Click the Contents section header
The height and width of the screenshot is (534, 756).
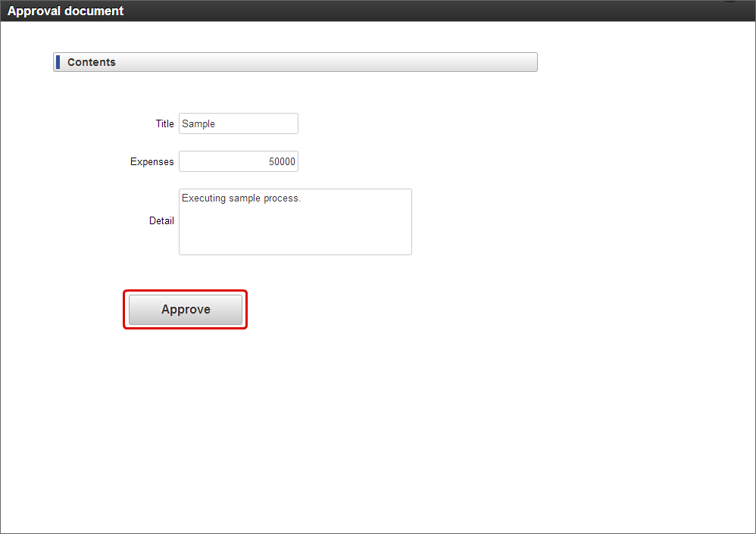295,62
